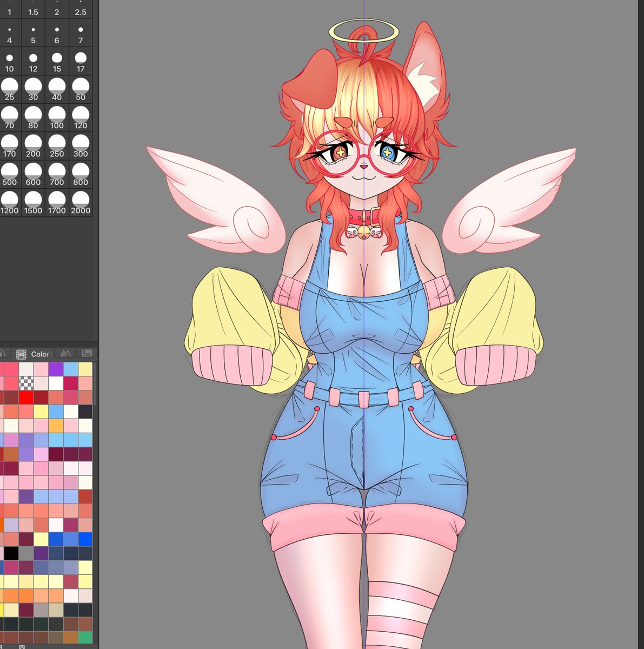
Task: Select the transparent checkerboard swatch
Action: 26,383
